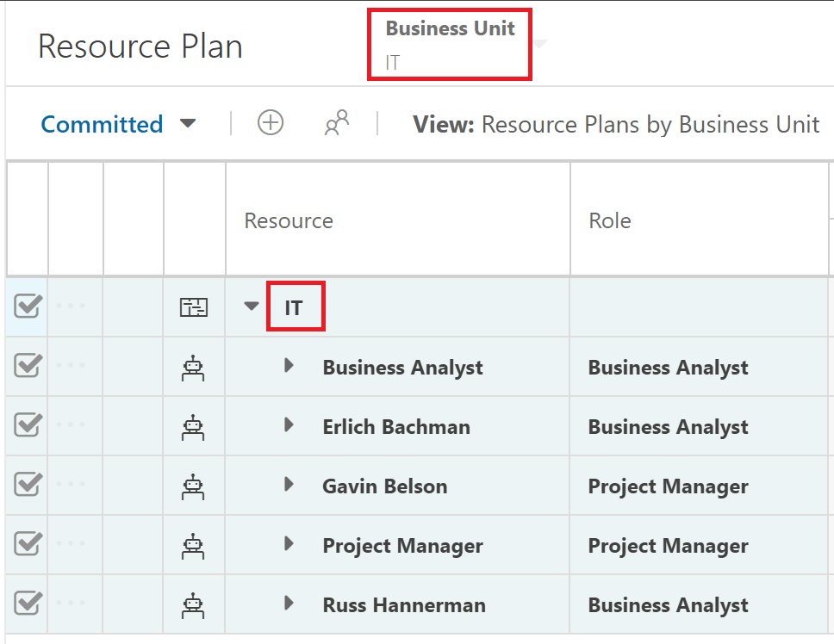This screenshot has height=644, width=834.
Task: Open the Business Unit IT selector
Action: tap(450, 45)
